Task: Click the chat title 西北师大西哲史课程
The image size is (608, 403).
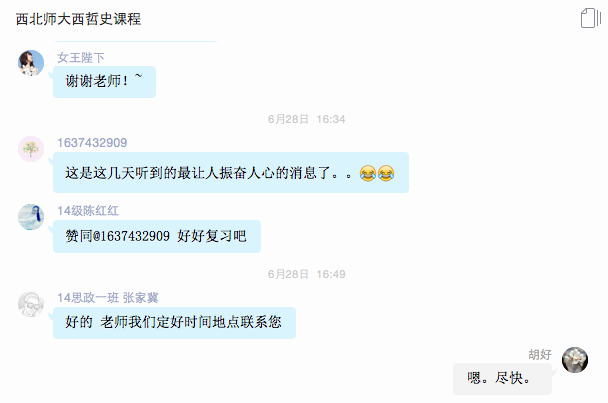Action: pyautogui.click(x=78, y=19)
